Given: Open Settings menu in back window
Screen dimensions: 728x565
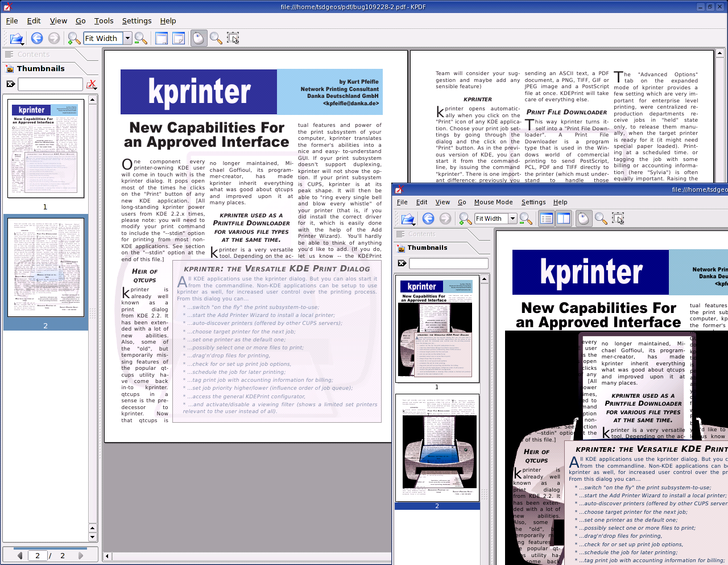Looking at the screenshot, I should (x=137, y=20).
